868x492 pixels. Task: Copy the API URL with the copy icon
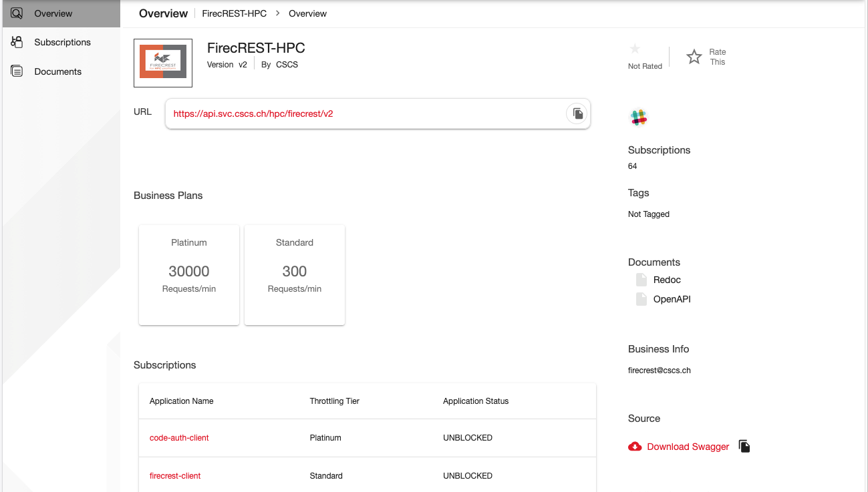[577, 114]
